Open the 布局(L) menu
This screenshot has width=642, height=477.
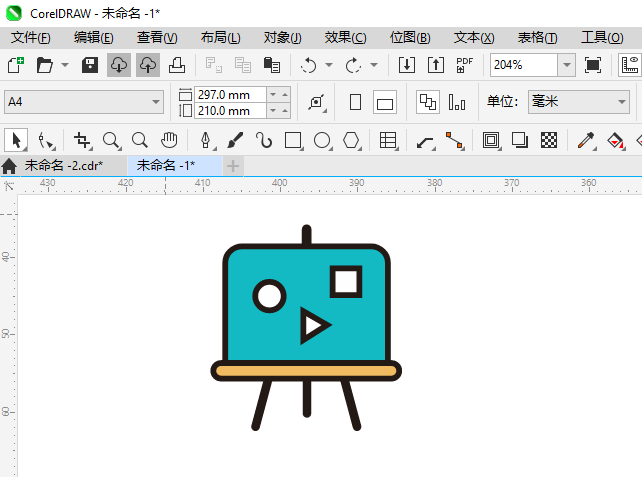tap(221, 38)
